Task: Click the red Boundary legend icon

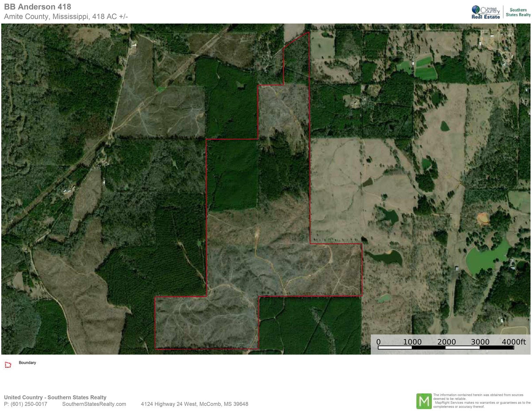Action: [x=8, y=365]
